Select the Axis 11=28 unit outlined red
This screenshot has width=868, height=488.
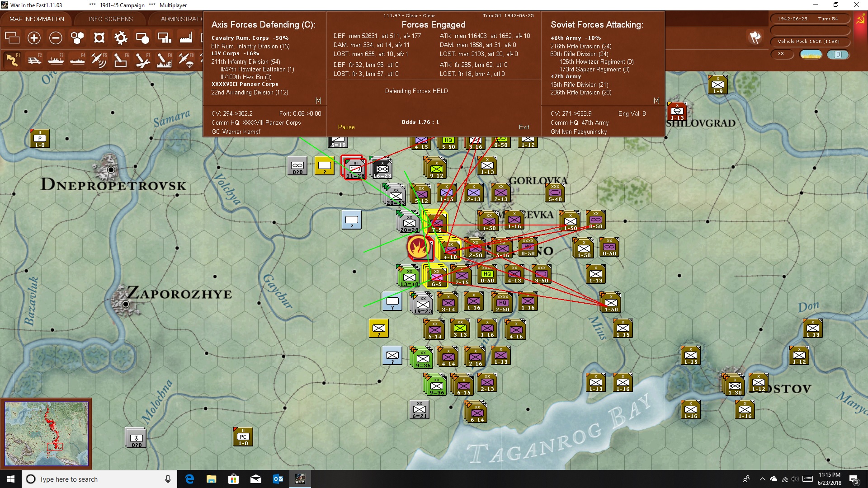point(354,168)
